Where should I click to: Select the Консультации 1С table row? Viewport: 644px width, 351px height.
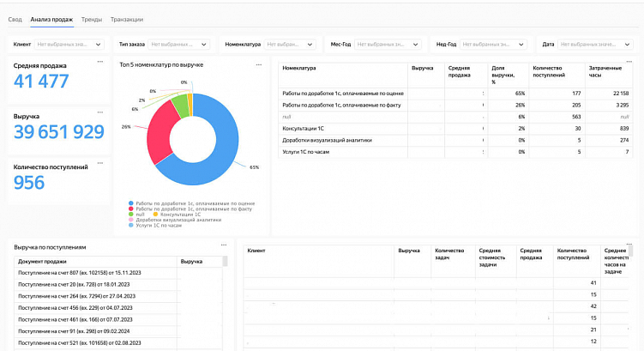[x=455, y=129]
